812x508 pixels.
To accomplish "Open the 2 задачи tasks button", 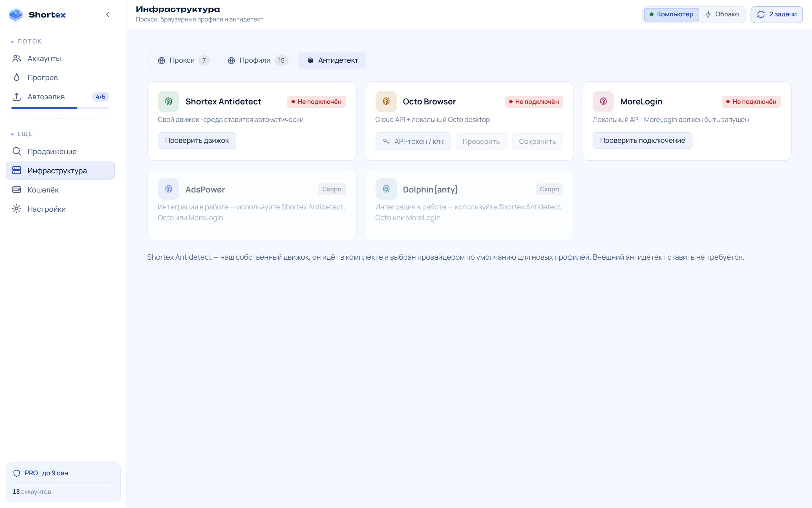I will point(776,14).
